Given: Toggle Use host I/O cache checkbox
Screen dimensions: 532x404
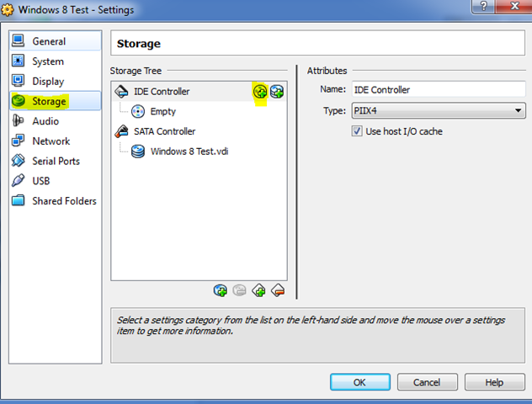Looking at the screenshot, I should [x=357, y=131].
